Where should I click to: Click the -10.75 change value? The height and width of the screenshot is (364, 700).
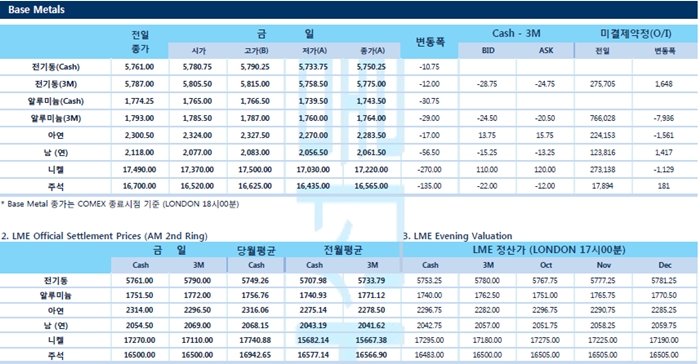click(429, 67)
